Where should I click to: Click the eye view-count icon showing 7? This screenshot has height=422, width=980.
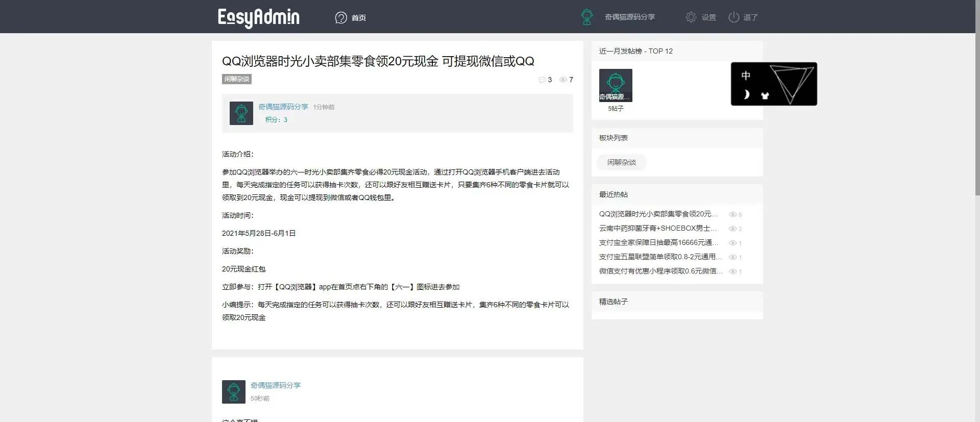pyautogui.click(x=563, y=80)
